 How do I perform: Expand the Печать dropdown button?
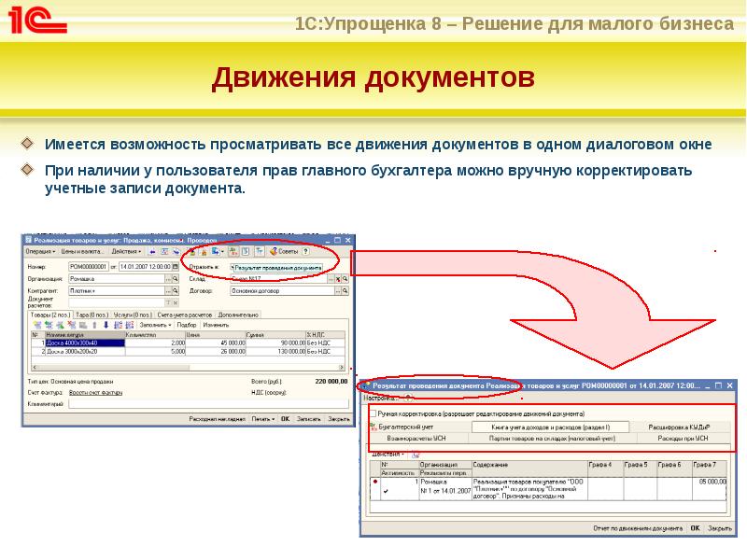[263, 419]
